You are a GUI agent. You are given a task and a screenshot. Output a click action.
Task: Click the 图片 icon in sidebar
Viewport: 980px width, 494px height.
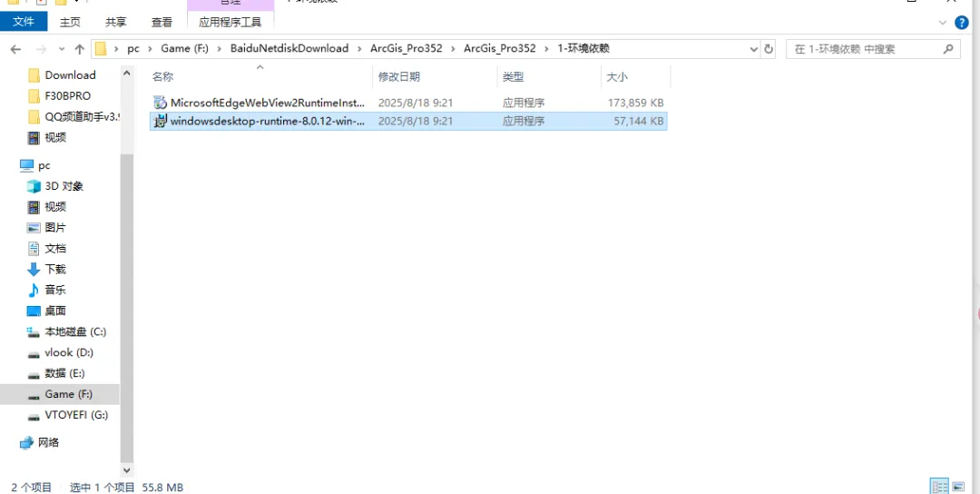click(x=34, y=228)
